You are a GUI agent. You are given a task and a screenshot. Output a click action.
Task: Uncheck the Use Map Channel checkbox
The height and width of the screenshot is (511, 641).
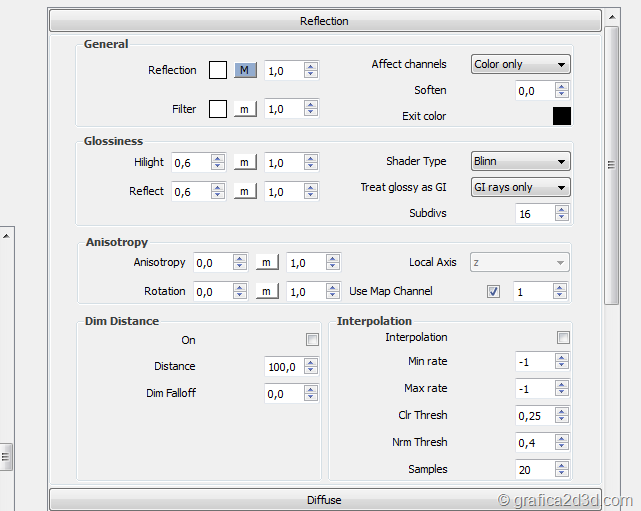(x=493, y=292)
